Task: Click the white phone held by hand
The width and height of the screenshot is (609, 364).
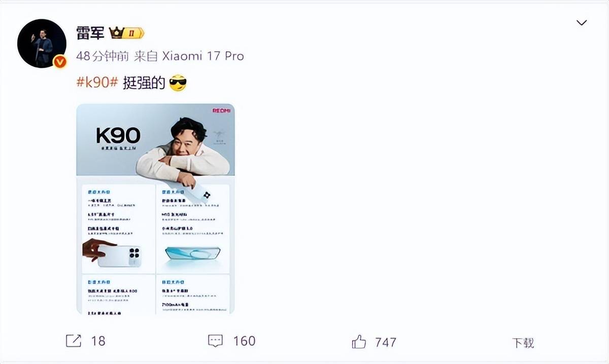Action: pos(120,256)
